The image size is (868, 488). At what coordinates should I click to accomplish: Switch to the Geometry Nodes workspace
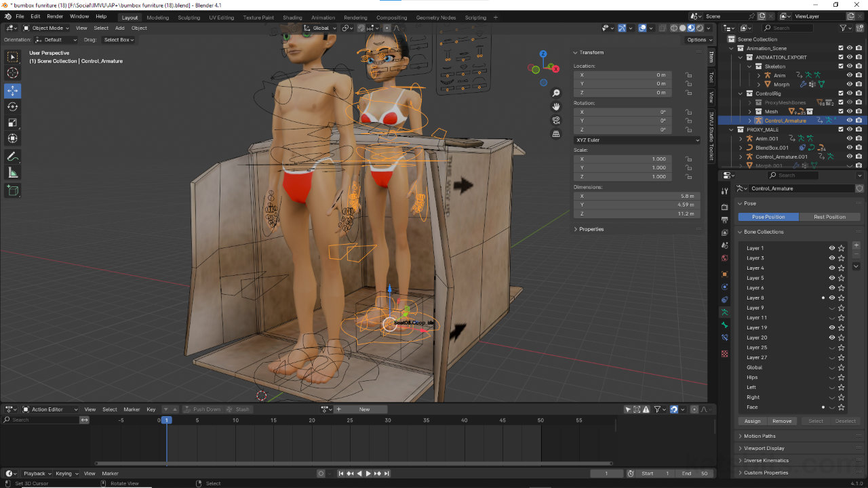point(436,18)
